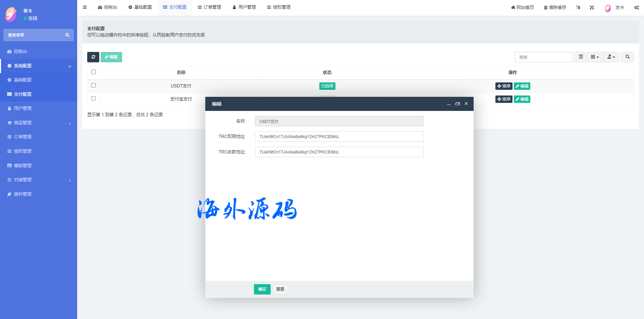644x319 pixels.
Task: Click the hamburger menu icon in top bar
Action: click(x=85, y=7)
